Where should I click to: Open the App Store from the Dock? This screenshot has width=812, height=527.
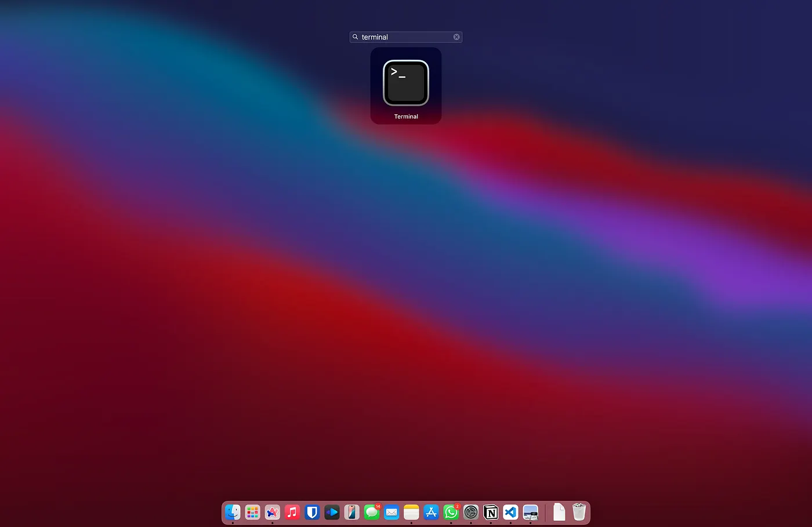coord(431,512)
